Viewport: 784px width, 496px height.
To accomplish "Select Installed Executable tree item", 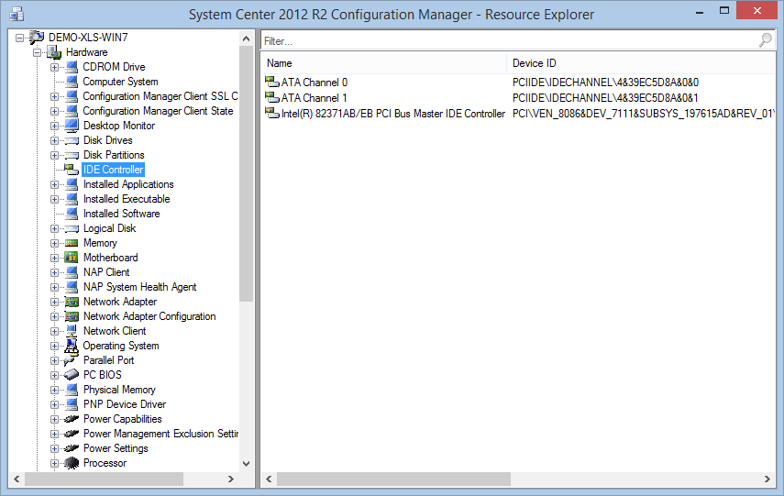I will point(126,199).
